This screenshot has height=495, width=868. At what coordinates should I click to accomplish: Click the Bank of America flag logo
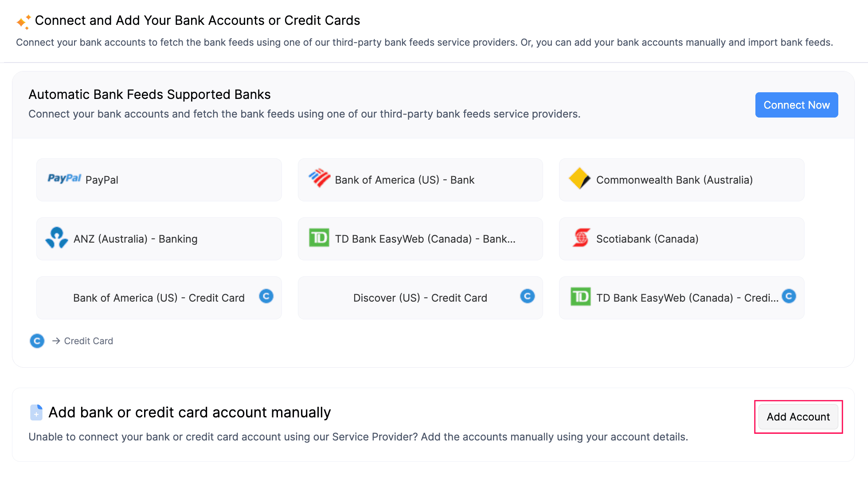pyautogui.click(x=319, y=178)
